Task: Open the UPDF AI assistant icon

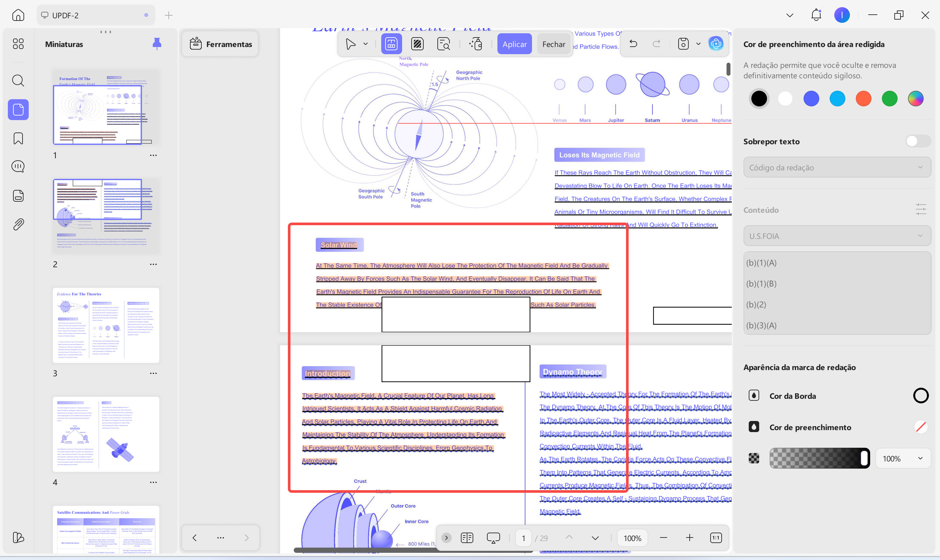Action: click(x=716, y=44)
